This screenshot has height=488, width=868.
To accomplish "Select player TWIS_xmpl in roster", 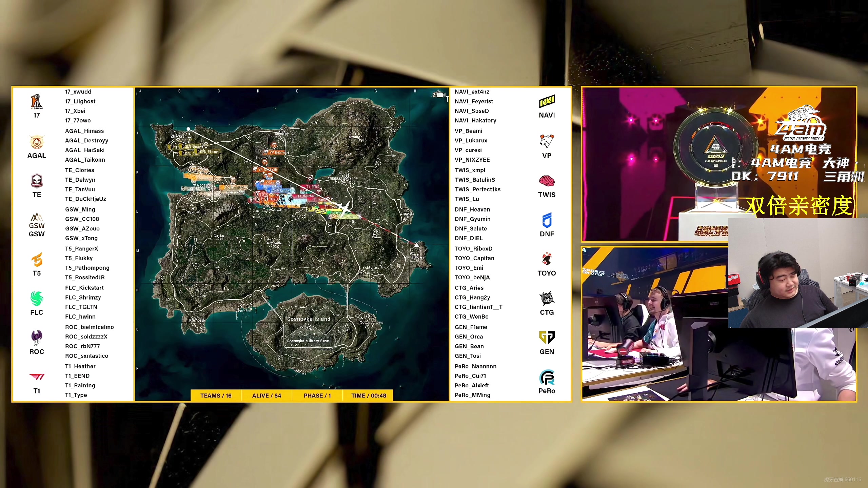I will 470,170.
